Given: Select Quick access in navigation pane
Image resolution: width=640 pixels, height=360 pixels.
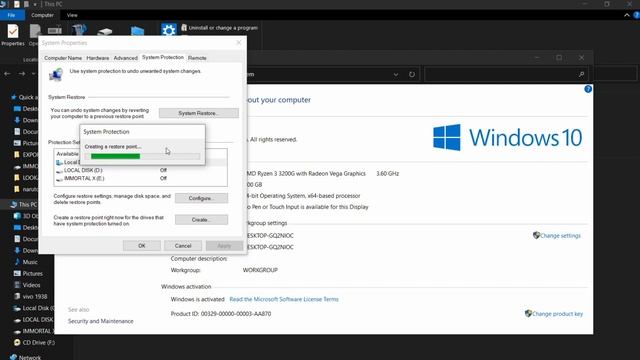Looking at the screenshot, I should pyautogui.click(x=24, y=97).
